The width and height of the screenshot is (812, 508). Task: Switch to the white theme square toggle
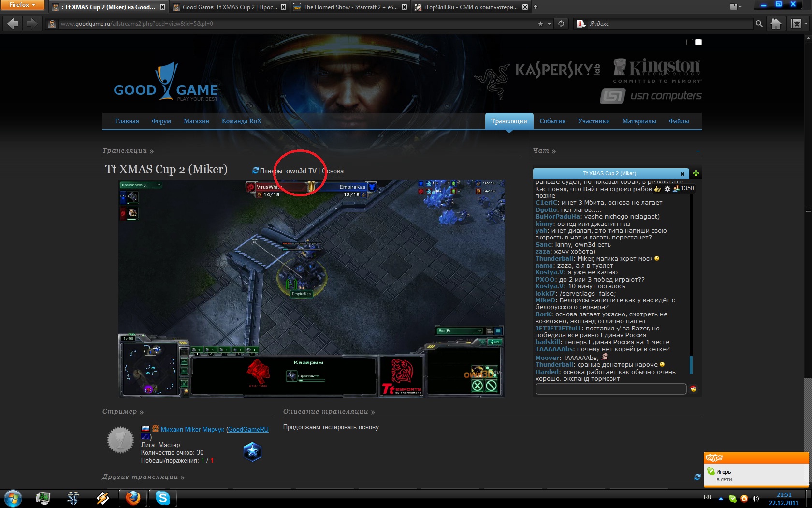point(698,42)
